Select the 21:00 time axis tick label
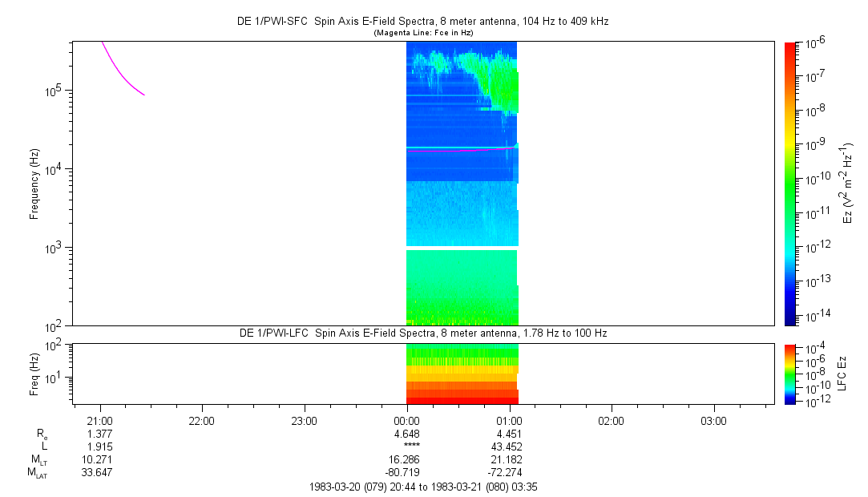Screen dimensions: 868x497 [100, 421]
